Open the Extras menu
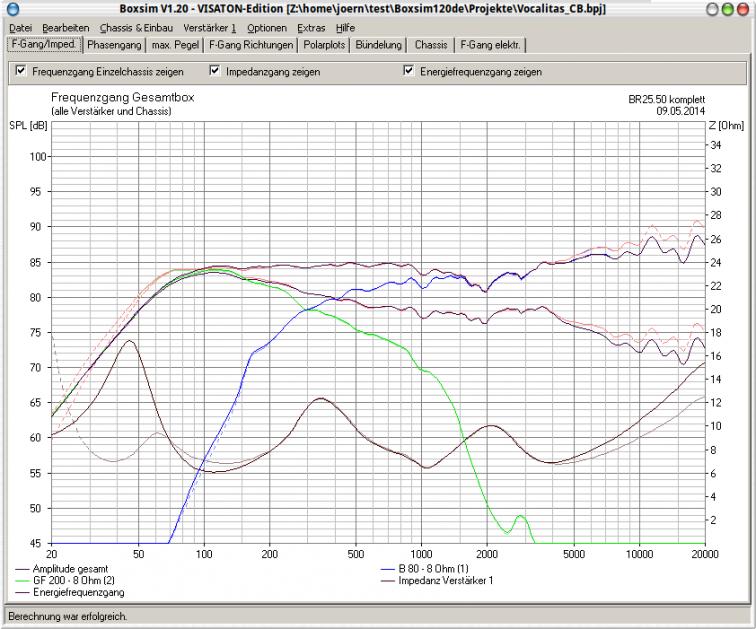 pos(311,28)
